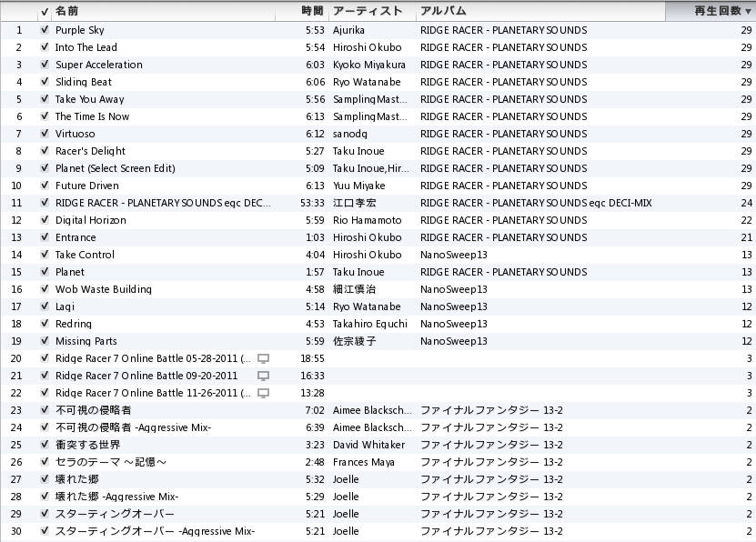Select the track named Redring
This screenshot has height=542, width=756.
pyautogui.click(x=74, y=324)
